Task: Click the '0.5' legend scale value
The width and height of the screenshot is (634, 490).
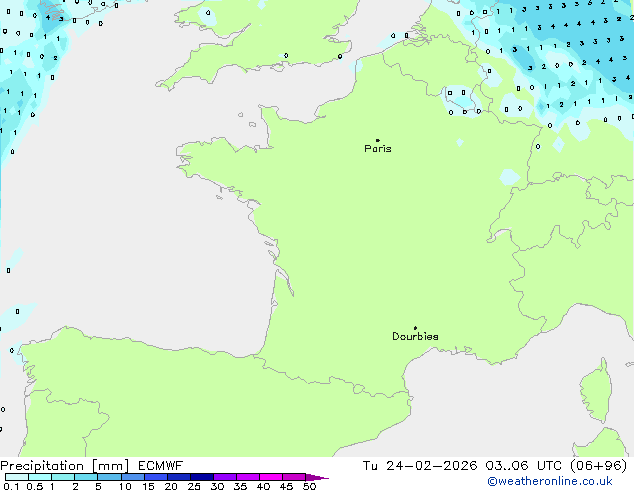Action: (x=35, y=486)
